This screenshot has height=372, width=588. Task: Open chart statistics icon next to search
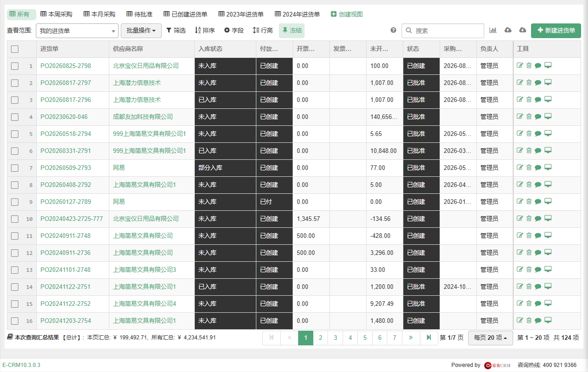tap(493, 30)
